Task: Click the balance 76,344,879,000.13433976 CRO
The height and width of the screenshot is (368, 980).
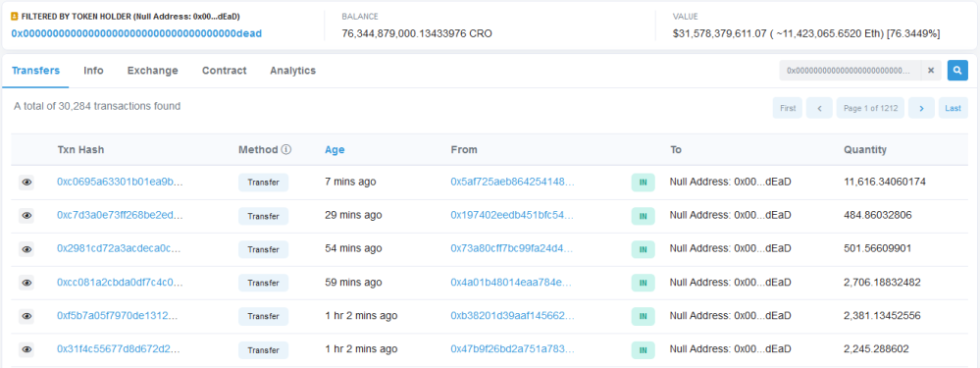Action: (417, 33)
